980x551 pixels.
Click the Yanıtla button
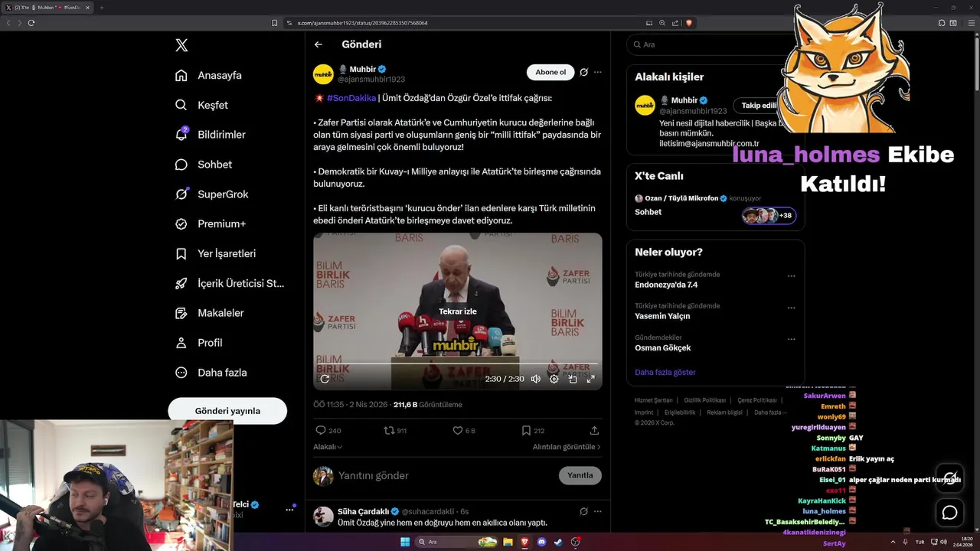[x=580, y=475]
